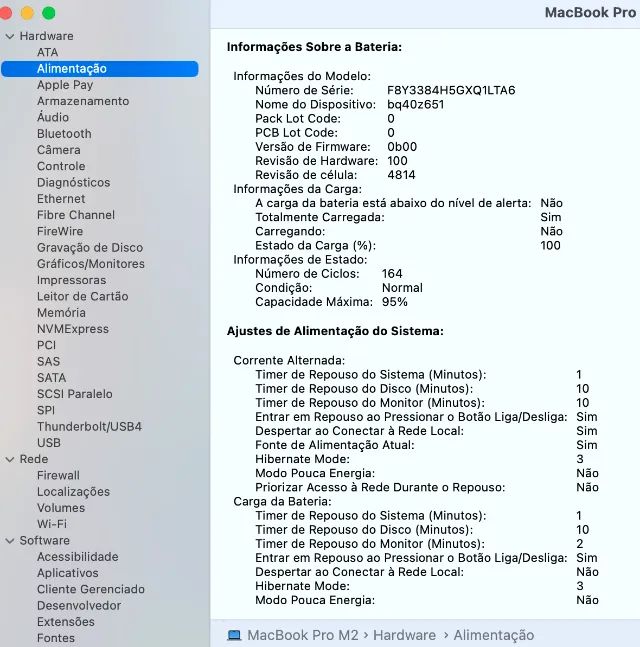Open Localizações network entry
Viewport: 640px width, 647px height.
pyautogui.click(x=73, y=492)
